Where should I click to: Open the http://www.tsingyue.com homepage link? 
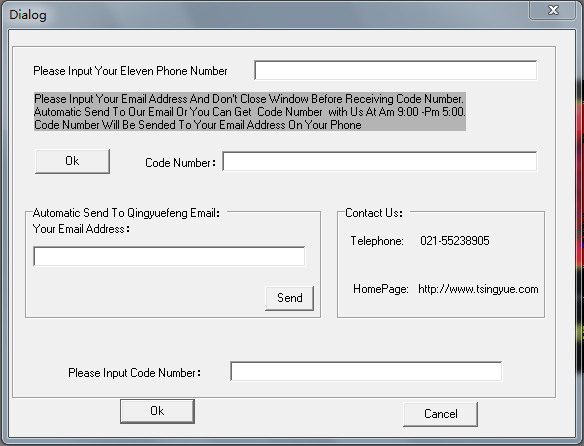478,289
